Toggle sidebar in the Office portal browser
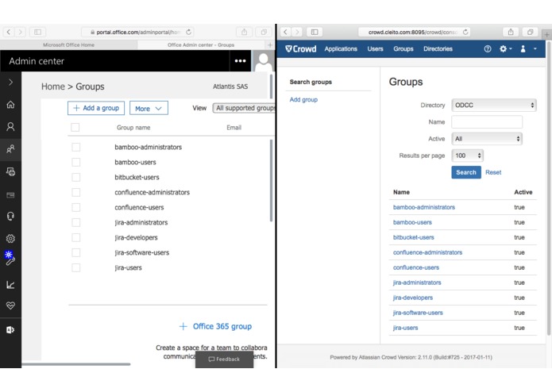The image size is (552, 392). tap(37, 32)
